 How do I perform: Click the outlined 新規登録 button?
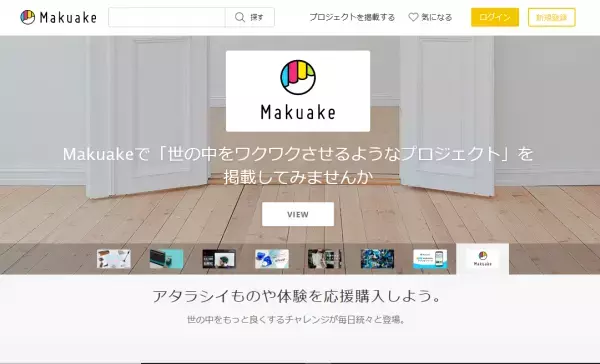pos(551,17)
